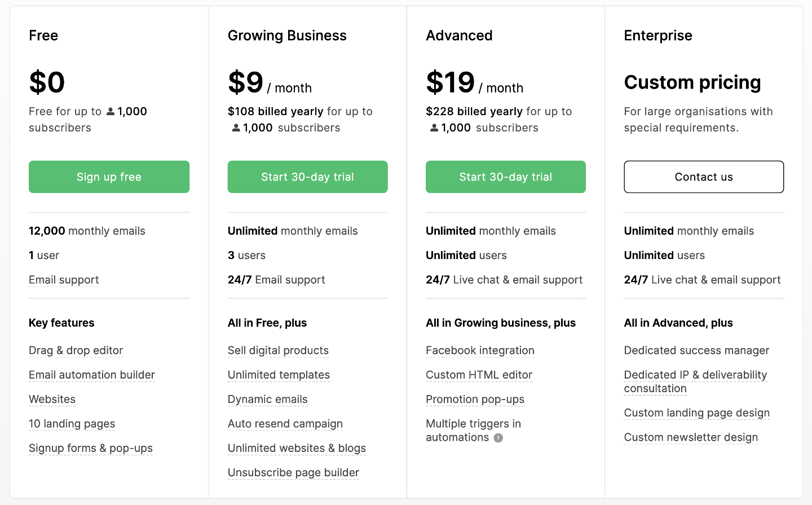Click the subscriber icon under Advanced plan pricing

pos(434,128)
